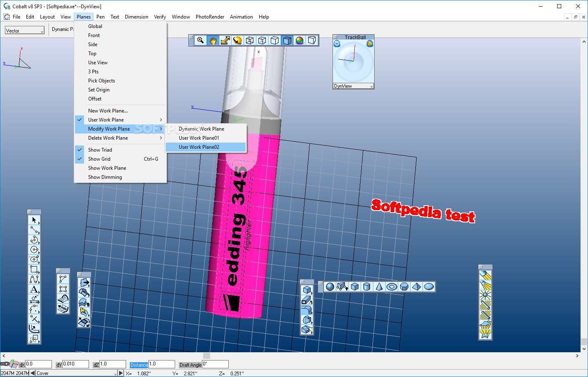This screenshot has width=588, height=377.
Task: Pick the four-point surface tool
Action: click(x=63, y=289)
